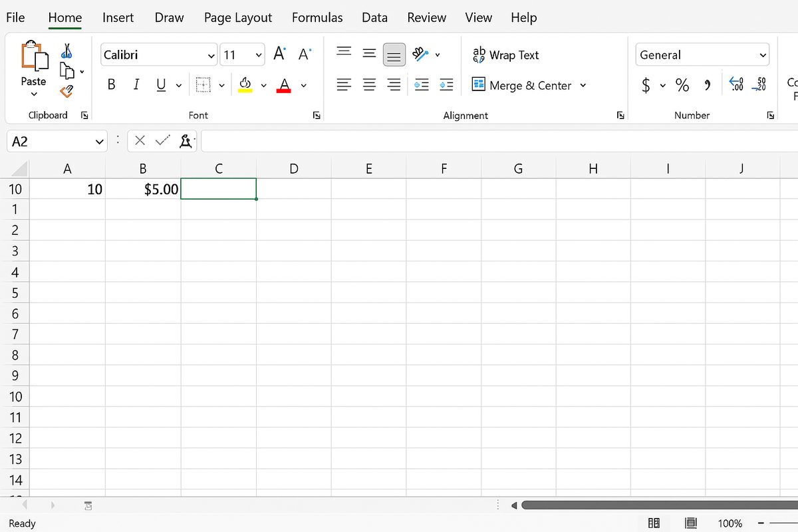Toggle Italic formatting

click(136, 84)
